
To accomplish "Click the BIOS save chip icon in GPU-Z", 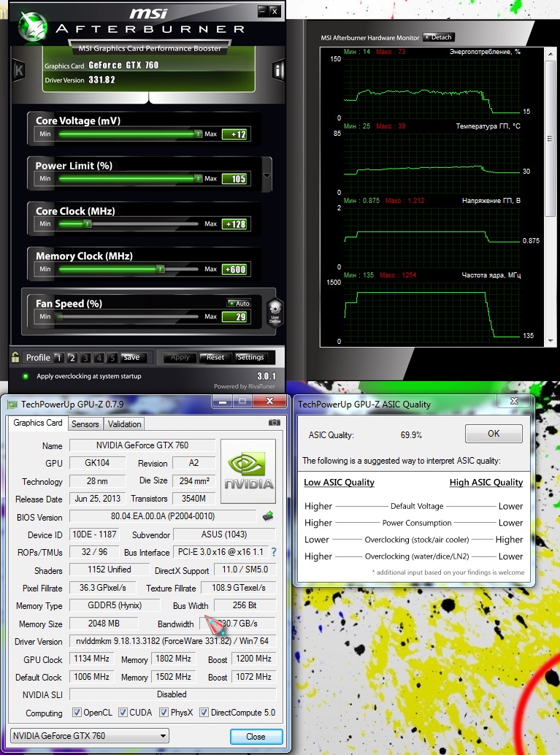I will tap(268, 516).
